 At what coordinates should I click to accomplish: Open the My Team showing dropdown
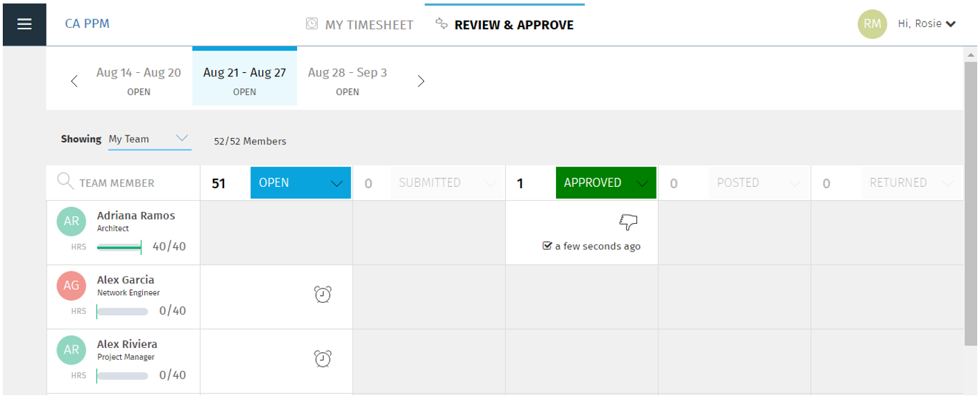149,139
